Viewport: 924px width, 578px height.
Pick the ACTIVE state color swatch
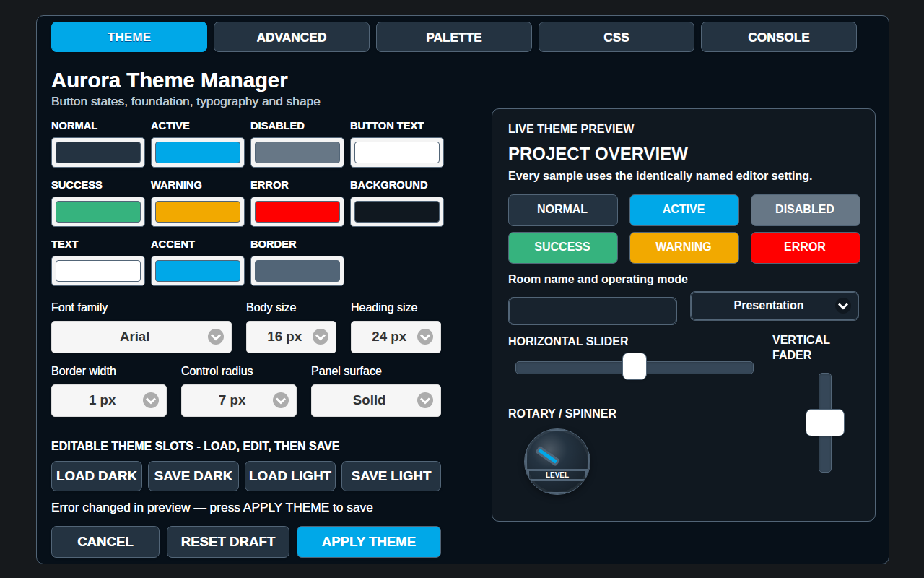tap(198, 152)
